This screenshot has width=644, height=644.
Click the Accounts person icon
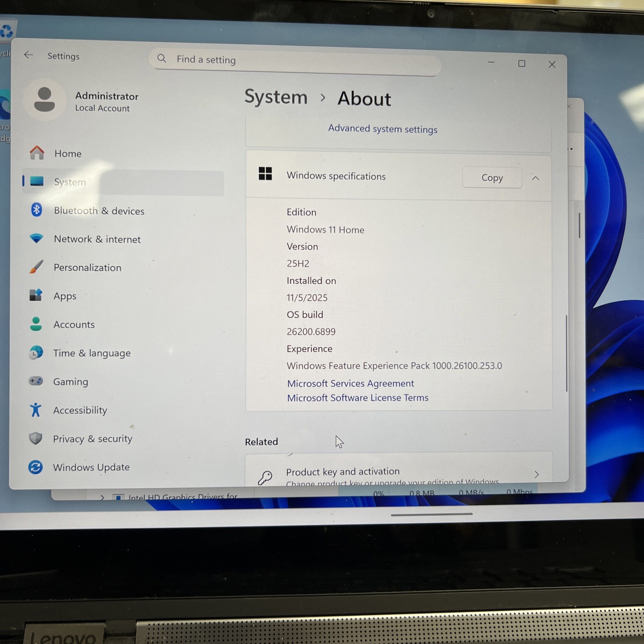[36, 324]
